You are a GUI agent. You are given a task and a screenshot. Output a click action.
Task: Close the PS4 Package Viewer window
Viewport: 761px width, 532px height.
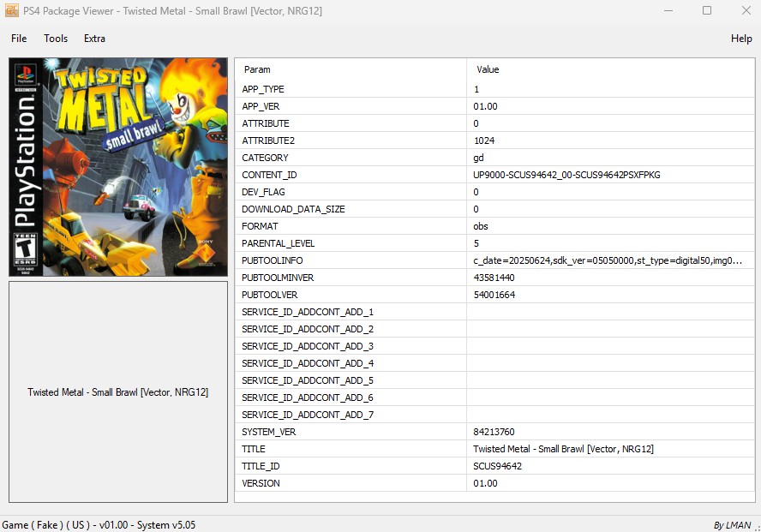pyautogui.click(x=746, y=10)
